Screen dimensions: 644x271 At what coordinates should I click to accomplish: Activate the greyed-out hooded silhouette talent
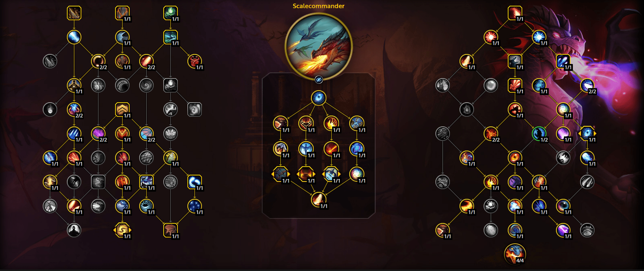[74, 230]
